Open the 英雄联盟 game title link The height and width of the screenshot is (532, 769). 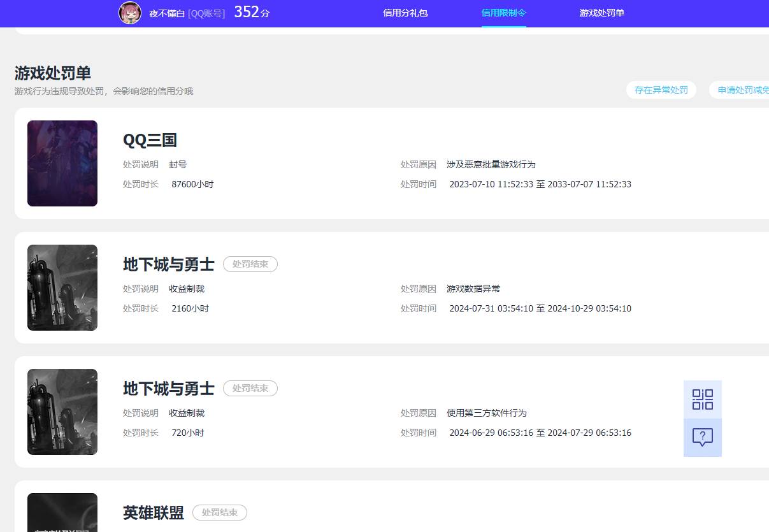point(153,512)
